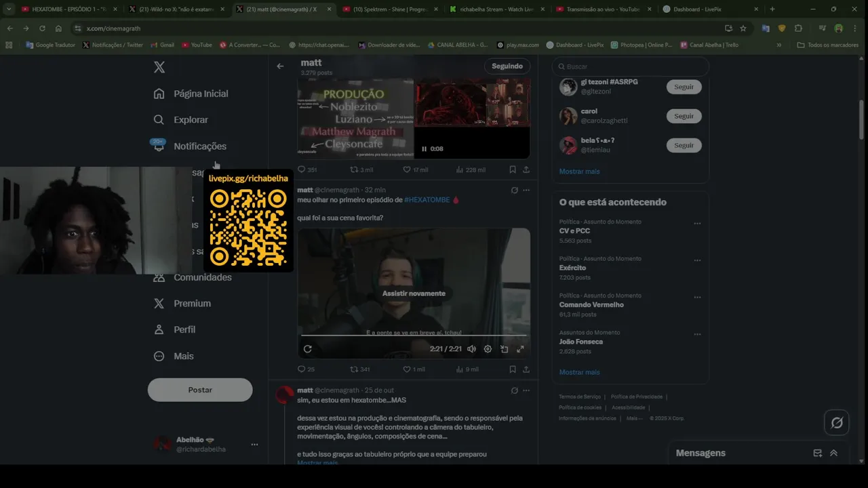Click the Postar button
Viewport: 868px width, 488px height.
pos(200,390)
